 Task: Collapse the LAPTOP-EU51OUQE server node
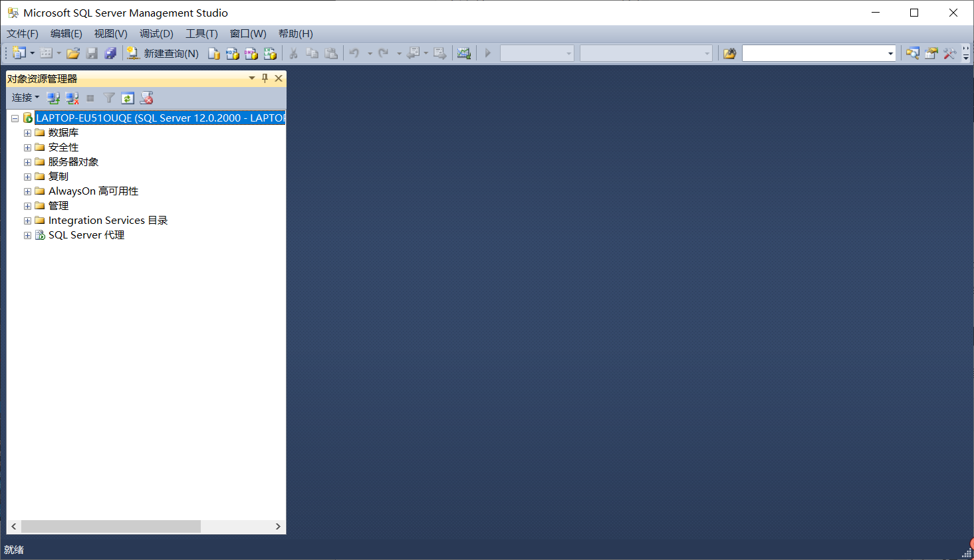tap(15, 118)
